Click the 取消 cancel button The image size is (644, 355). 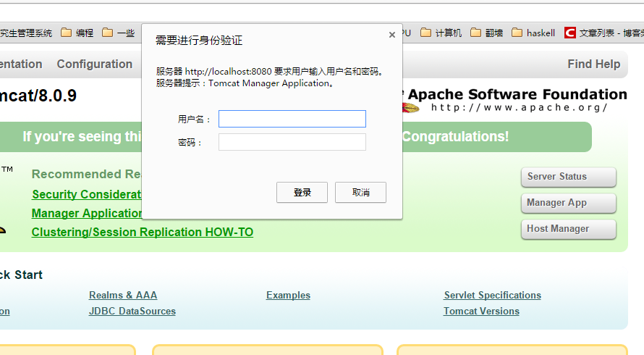pos(360,192)
